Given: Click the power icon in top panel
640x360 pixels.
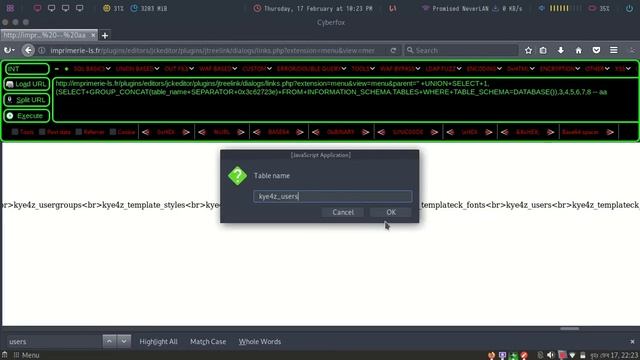Looking at the screenshot, I should click(x=629, y=8).
